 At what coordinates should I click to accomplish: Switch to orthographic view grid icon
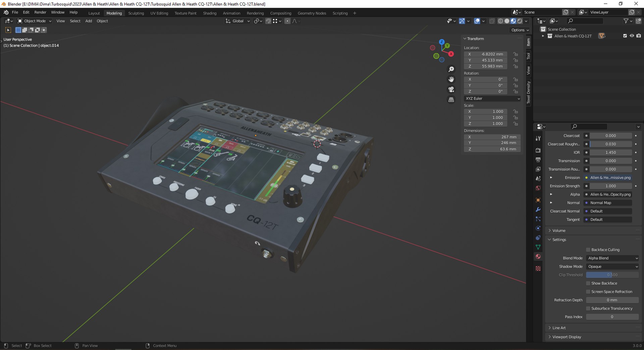[x=451, y=100]
